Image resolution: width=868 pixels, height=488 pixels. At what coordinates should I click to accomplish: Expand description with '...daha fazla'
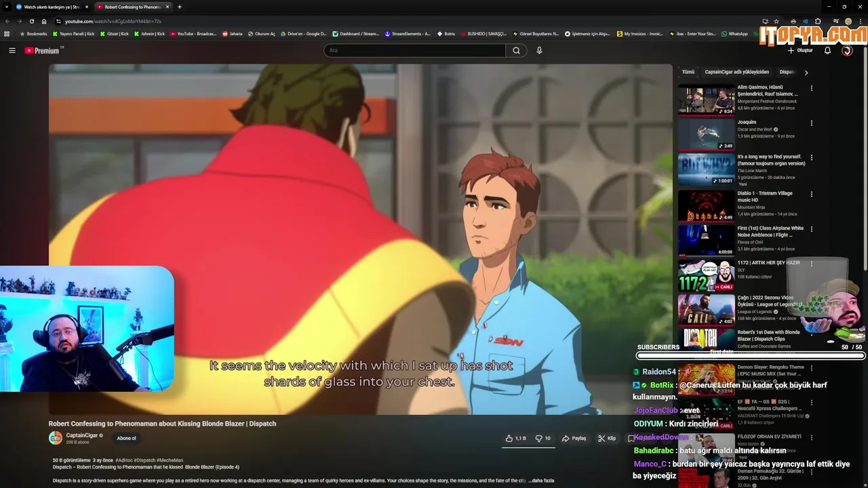click(x=541, y=481)
